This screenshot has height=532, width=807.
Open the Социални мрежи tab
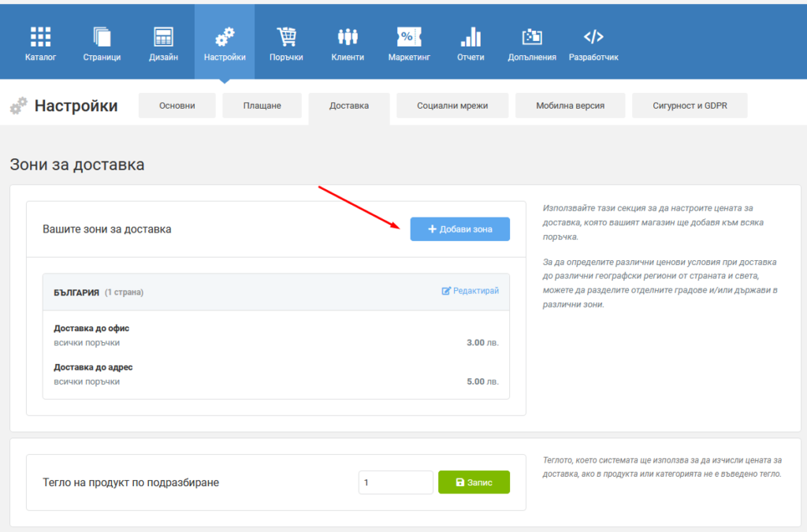452,106
